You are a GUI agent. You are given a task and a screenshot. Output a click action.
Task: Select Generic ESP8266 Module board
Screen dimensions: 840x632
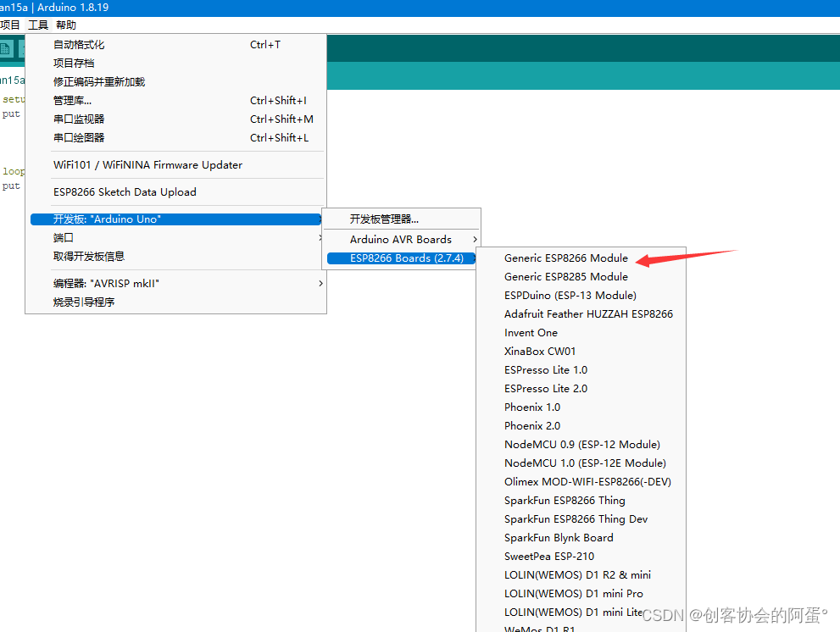[581, 258]
